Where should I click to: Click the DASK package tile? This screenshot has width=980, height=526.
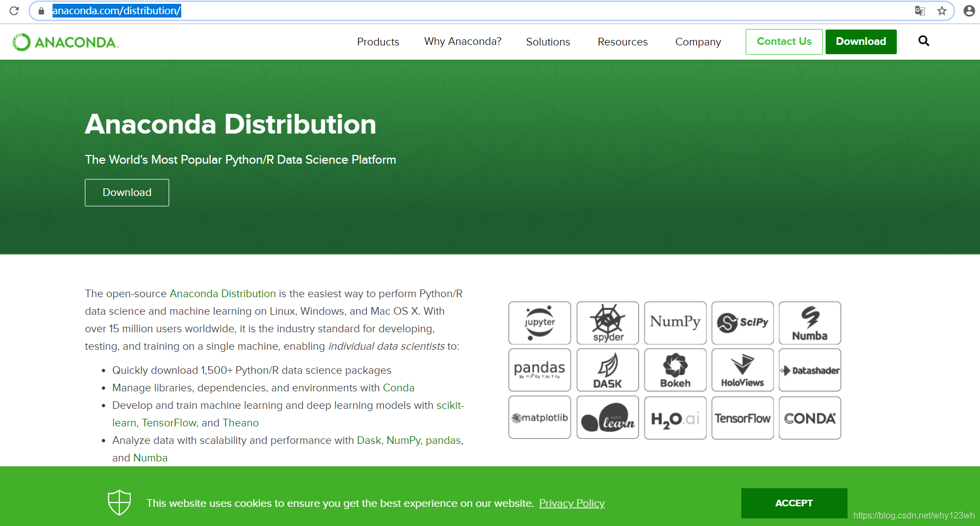[x=608, y=370]
